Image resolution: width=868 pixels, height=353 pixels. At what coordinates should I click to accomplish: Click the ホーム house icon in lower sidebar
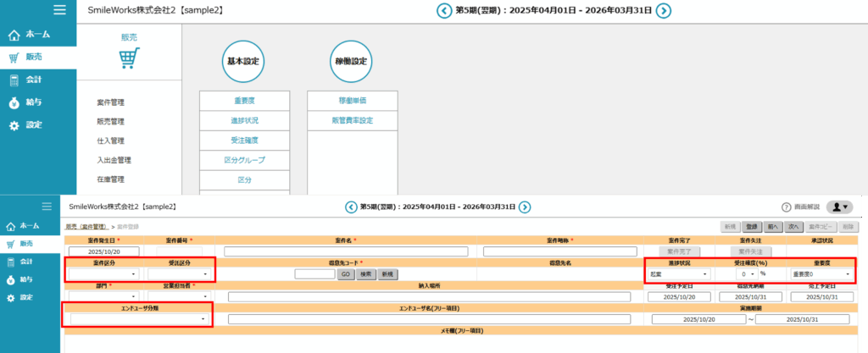[x=12, y=226]
